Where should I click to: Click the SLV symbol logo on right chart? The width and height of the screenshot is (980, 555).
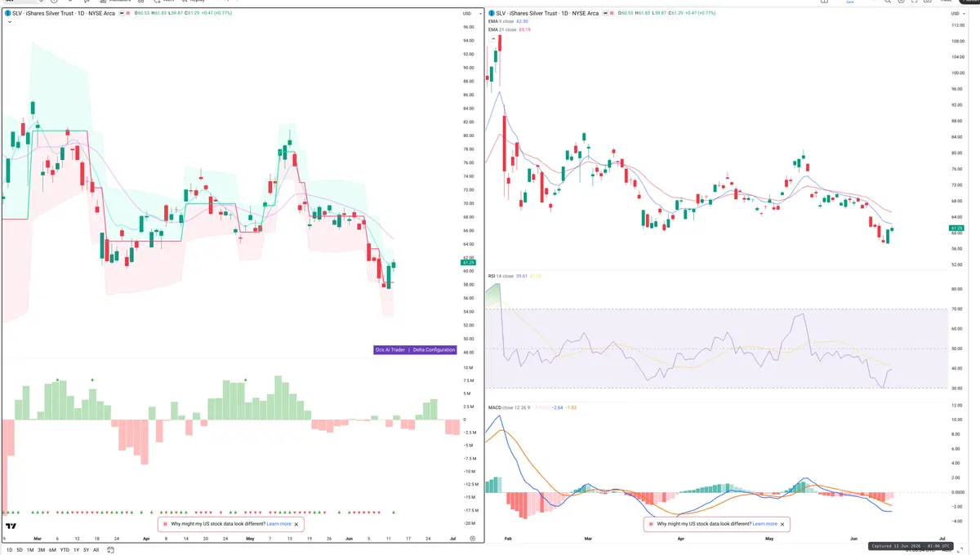coord(492,13)
